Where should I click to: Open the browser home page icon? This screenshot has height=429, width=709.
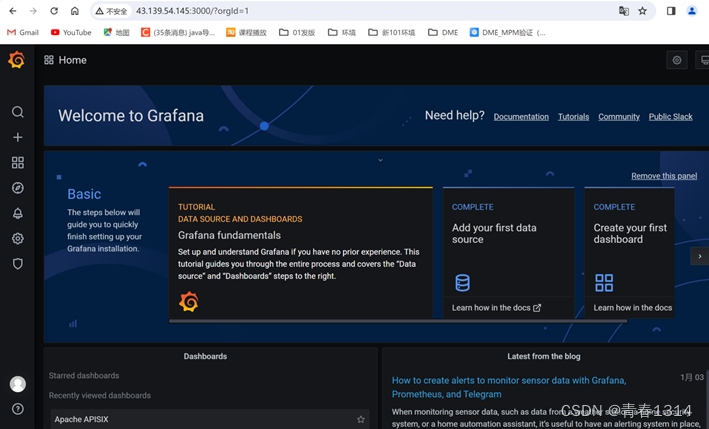[75, 11]
